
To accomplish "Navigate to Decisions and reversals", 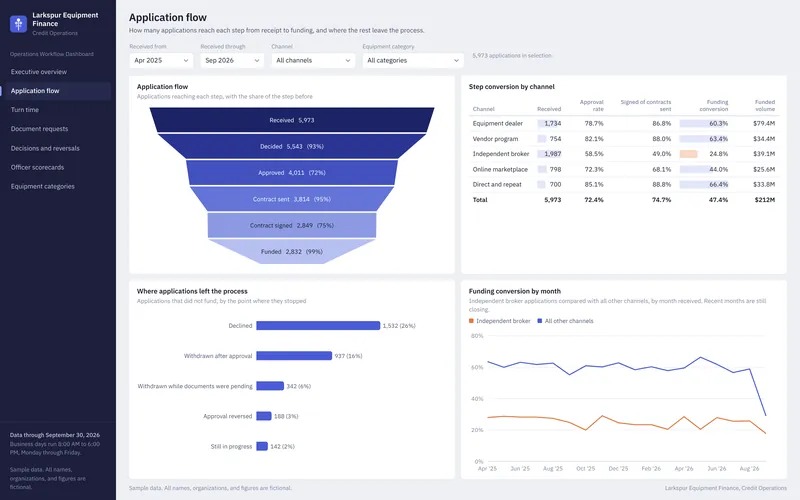I will click(x=45, y=148).
